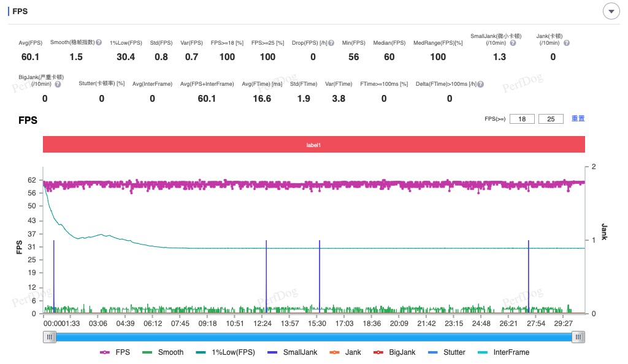The height and width of the screenshot is (364, 628).
Task: Toggle FPS series in chart legend
Action: (115, 352)
